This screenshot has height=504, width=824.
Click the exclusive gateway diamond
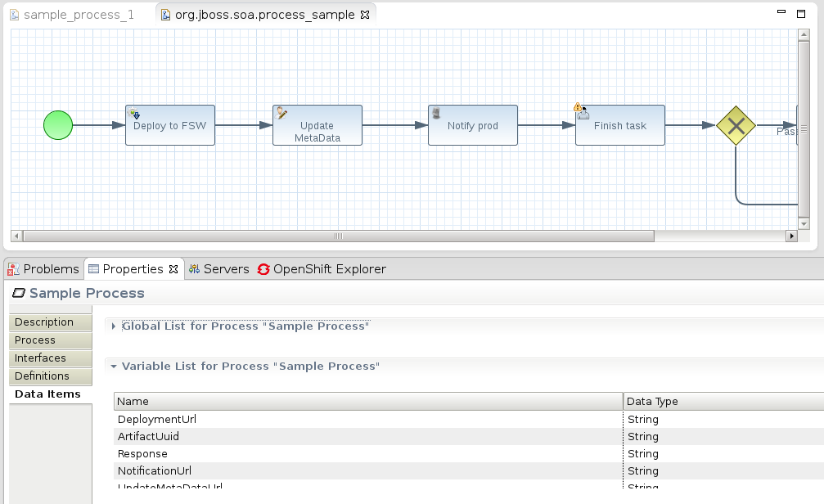pos(736,126)
